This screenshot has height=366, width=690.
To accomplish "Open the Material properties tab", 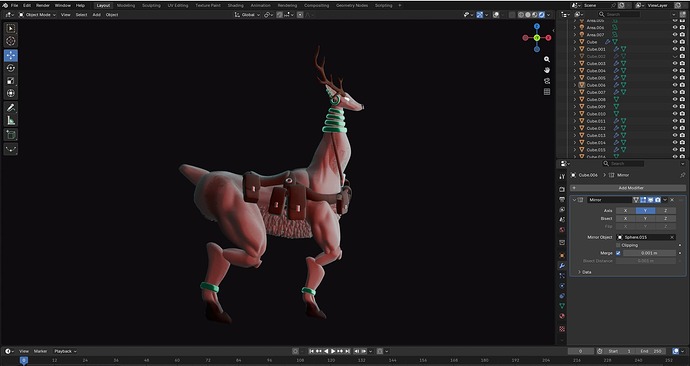I will pyautogui.click(x=562, y=316).
